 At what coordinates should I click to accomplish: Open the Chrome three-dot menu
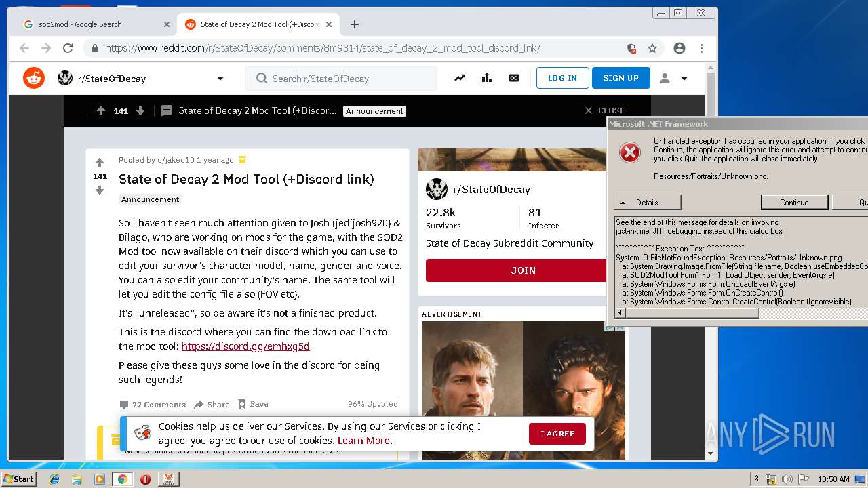(701, 48)
